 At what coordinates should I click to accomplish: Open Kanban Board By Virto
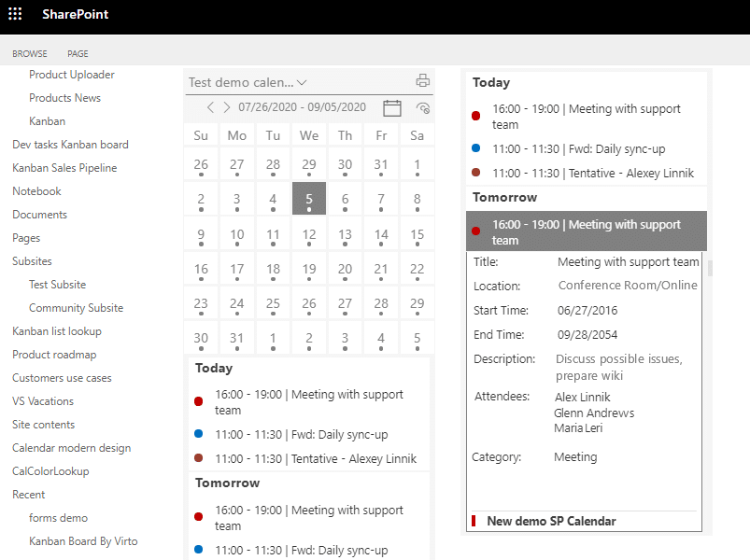tap(83, 541)
